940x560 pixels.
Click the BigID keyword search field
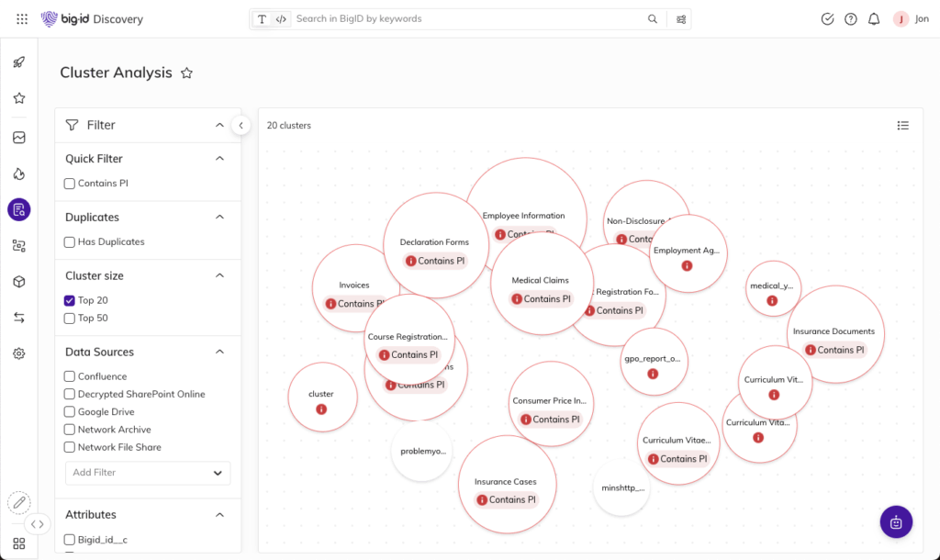click(468, 19)
